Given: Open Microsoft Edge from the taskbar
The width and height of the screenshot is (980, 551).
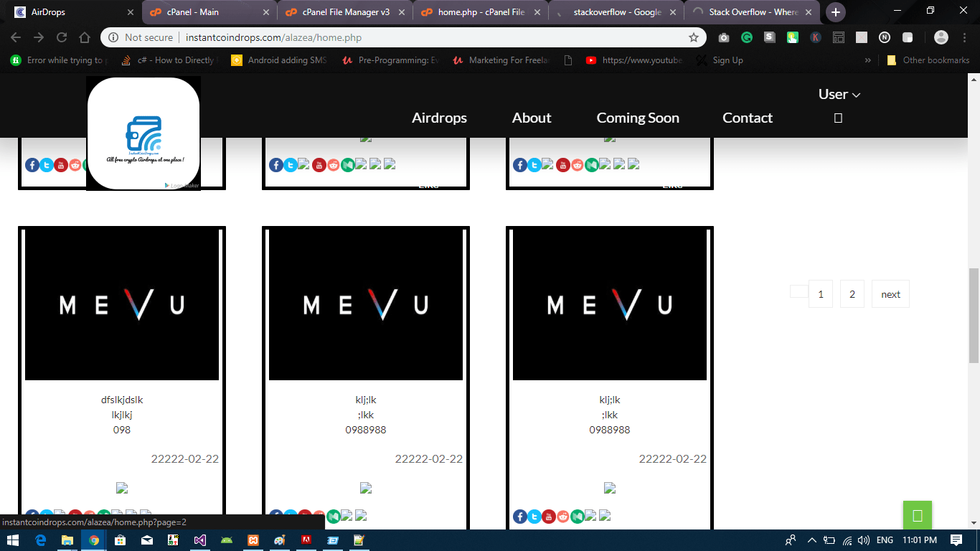Looking at the screenshot, I should [x=41, y=540].
